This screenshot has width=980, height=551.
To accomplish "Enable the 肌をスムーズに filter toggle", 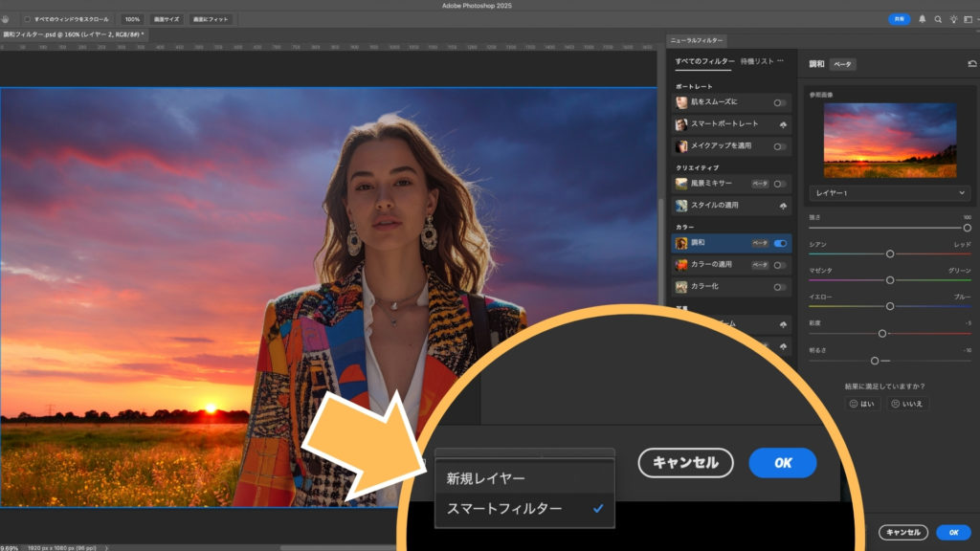I will pos(780,102).
